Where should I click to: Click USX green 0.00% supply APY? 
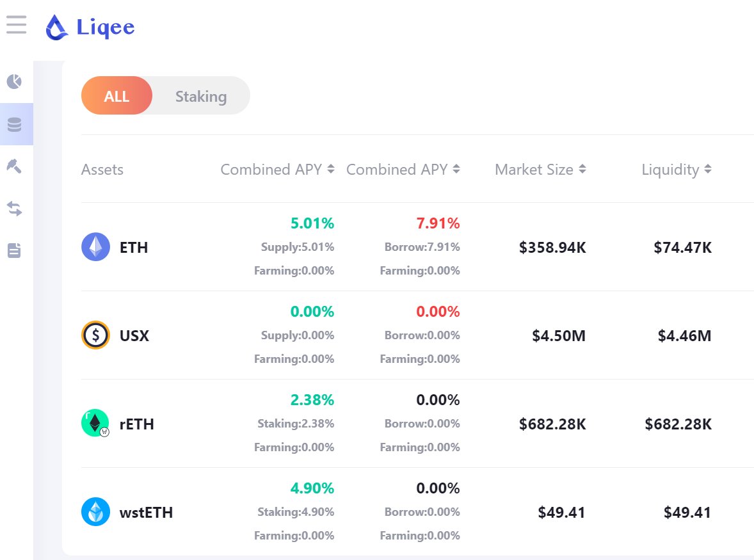312,312
